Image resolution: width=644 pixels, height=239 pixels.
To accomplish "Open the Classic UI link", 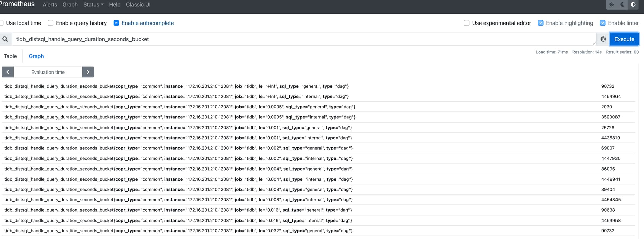I will (x=138, y=5).
